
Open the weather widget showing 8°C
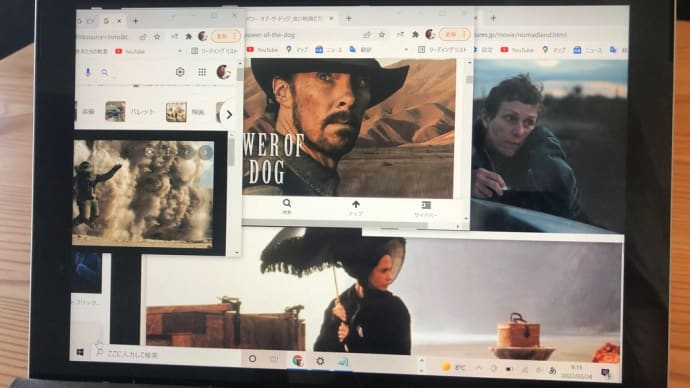click(453, 367)
